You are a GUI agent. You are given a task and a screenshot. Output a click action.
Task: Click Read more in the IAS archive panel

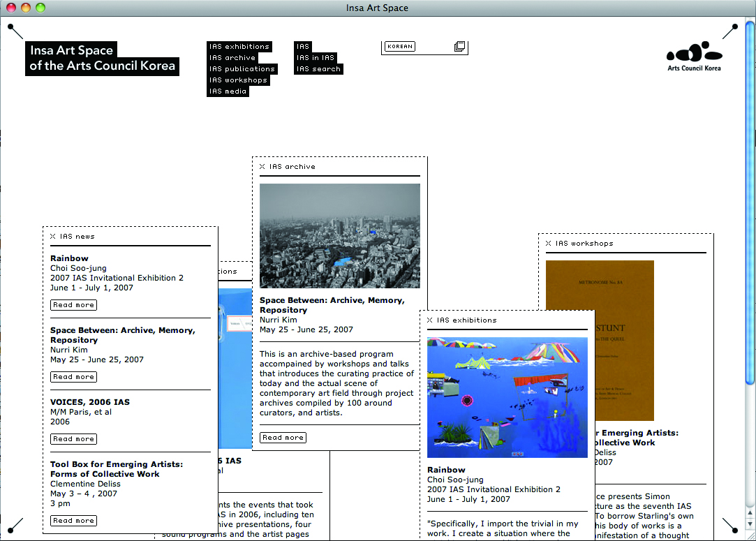[x=283, y=438]
